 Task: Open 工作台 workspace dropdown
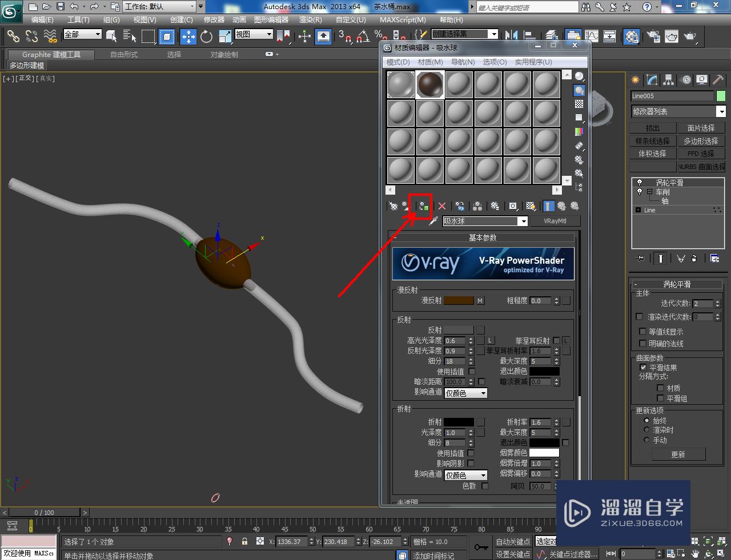[x=159, y=7]
